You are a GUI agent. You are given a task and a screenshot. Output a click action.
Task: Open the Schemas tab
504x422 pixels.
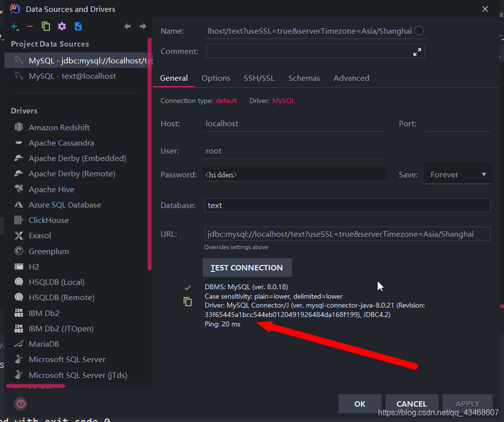[304, 78]
